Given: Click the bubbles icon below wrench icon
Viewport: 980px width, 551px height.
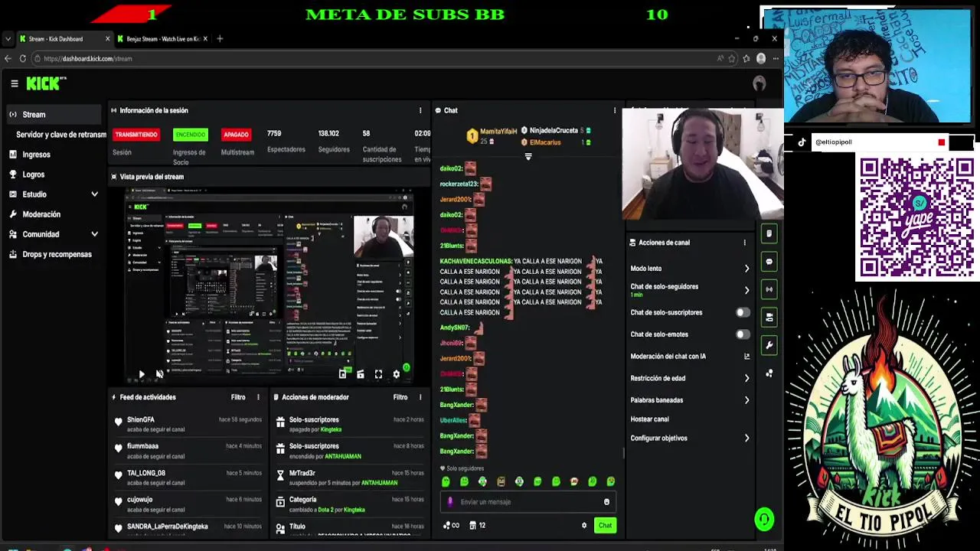Looking at the screenshot, I should pyautogui.click(x=769, y=373).
